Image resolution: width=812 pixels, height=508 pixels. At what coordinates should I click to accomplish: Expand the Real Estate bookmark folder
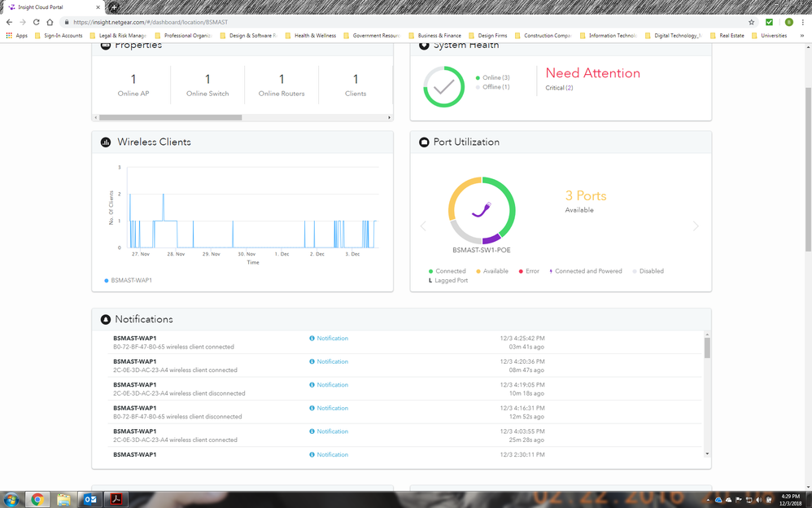pyautogui.click(x=727, y=36)
